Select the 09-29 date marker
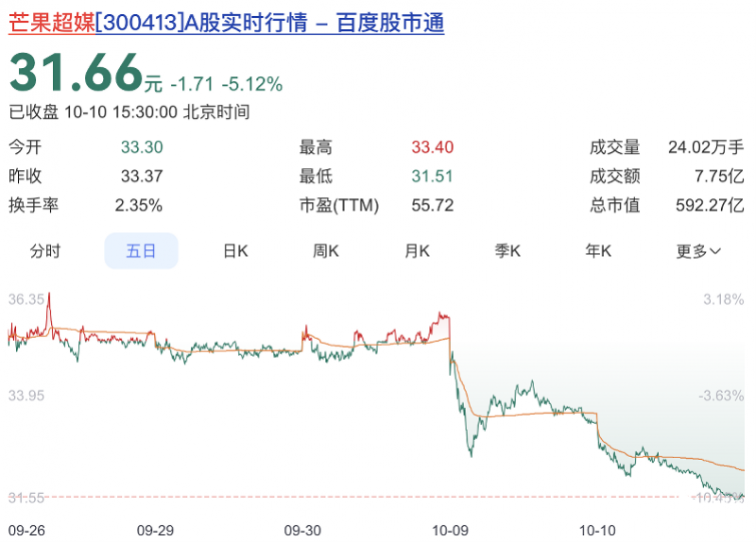The image size is (756, 542). click(x=156, y=530)
